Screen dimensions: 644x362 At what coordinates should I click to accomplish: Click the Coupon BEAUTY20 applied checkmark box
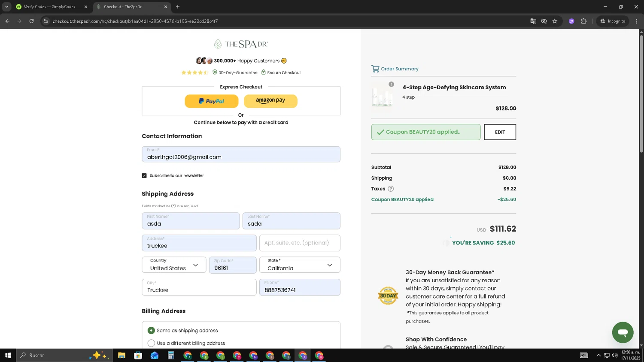(x=426, y=132)
